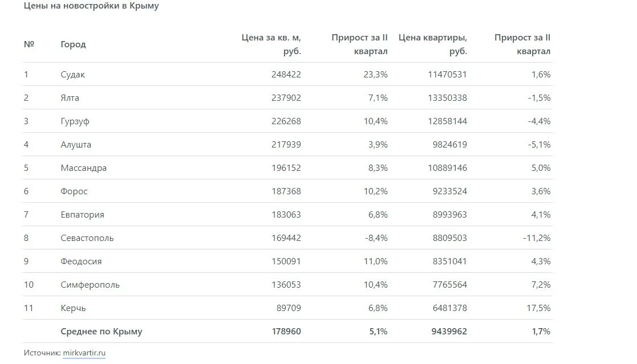Select the Ялта city cell
This screenshot has width=637, height=364.
tap(70, 98)
